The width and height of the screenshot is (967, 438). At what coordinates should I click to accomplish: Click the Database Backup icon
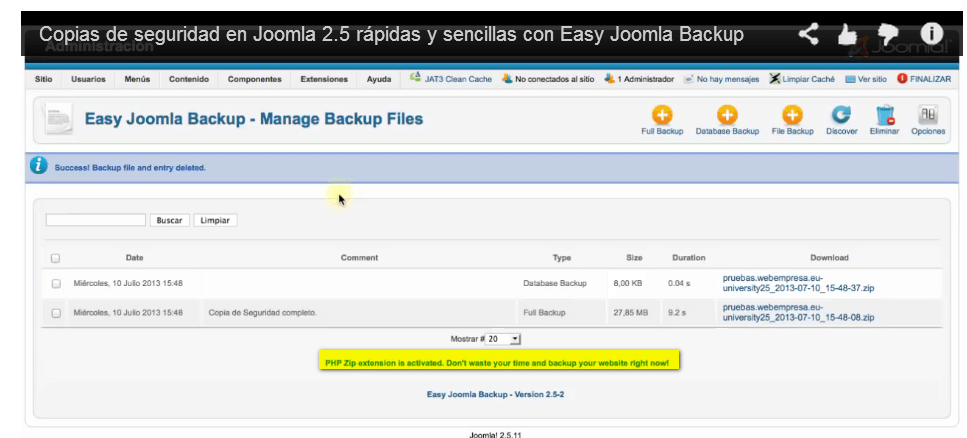pos(727,115)
